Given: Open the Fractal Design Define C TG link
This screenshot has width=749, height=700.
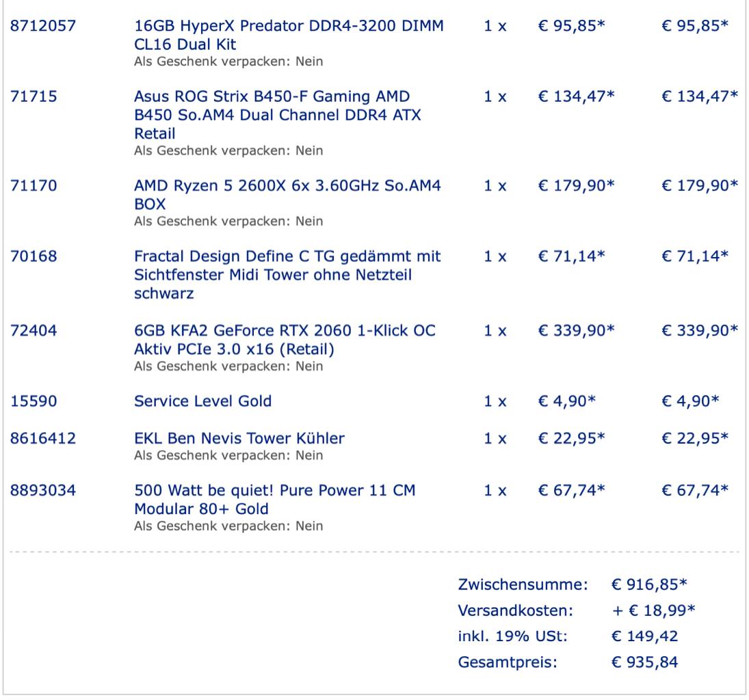Looking at the screenshot, I should click(287, 275).
